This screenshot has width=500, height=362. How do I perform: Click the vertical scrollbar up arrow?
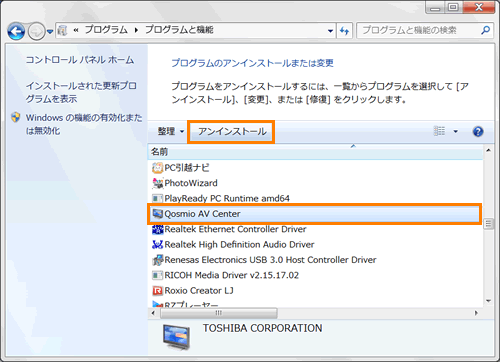click(x=488, y=150)
